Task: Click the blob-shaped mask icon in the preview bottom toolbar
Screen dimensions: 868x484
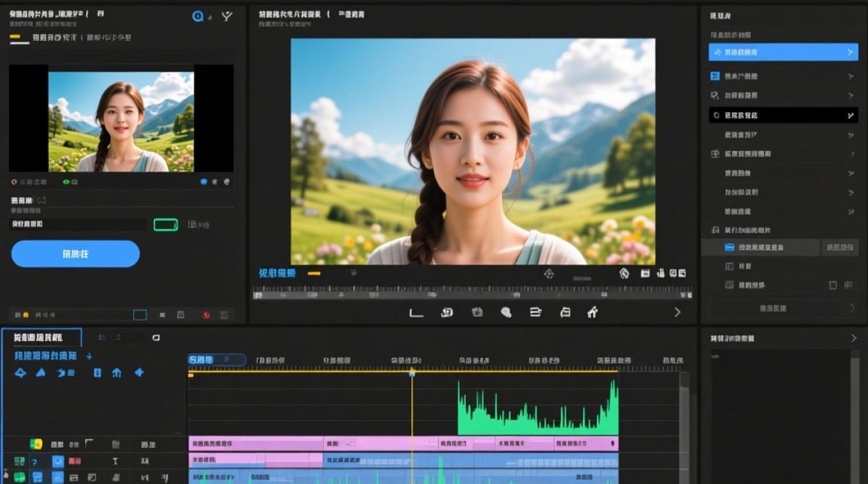Action: [506, 312]
